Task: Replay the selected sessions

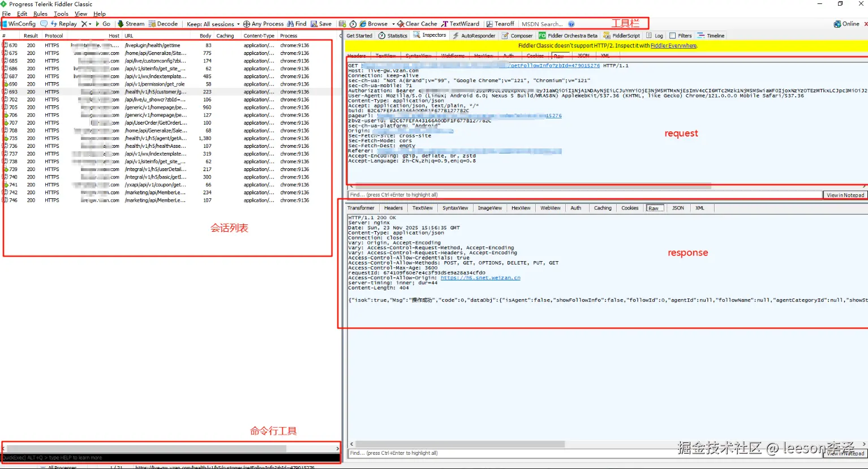Action: coord(64,24)
